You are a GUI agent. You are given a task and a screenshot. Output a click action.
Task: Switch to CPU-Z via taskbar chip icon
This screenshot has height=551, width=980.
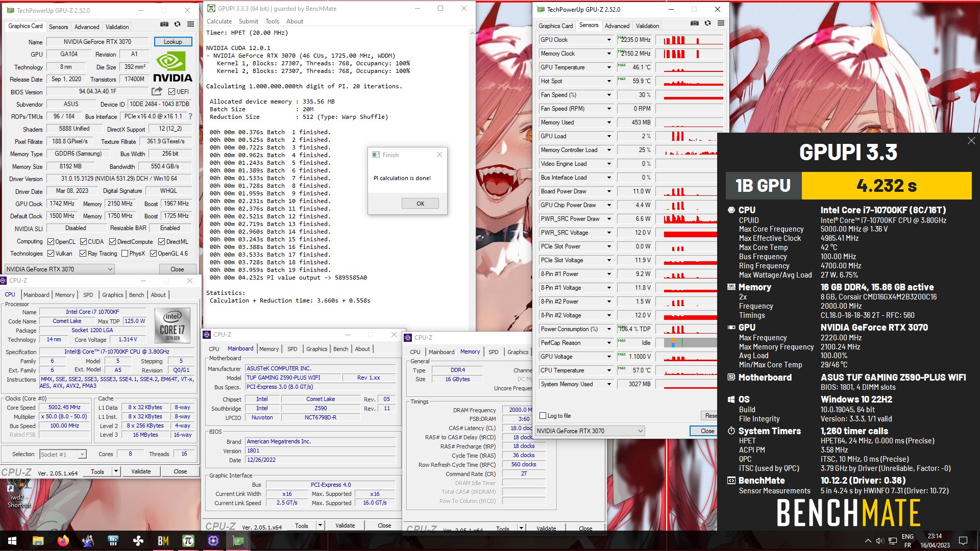pyautogui.click(x=213, y=541)
